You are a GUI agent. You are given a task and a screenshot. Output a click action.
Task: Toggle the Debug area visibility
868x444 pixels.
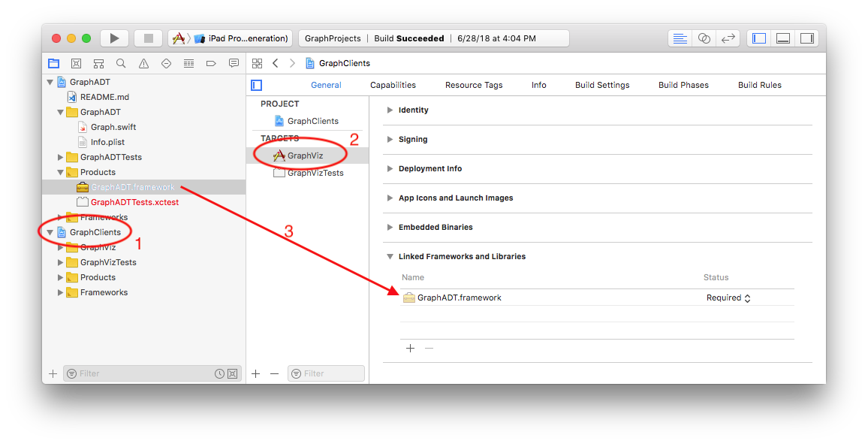[782, 38]
